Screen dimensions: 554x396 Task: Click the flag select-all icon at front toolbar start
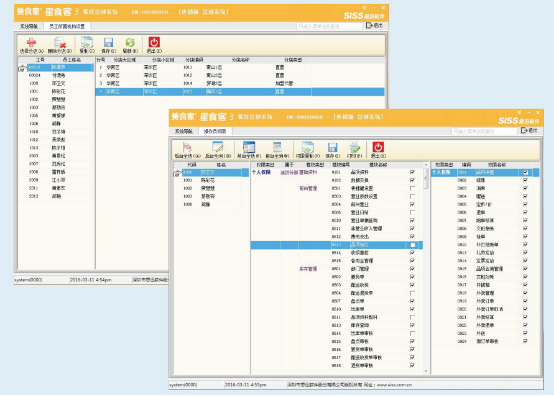[x=187, y=147]
